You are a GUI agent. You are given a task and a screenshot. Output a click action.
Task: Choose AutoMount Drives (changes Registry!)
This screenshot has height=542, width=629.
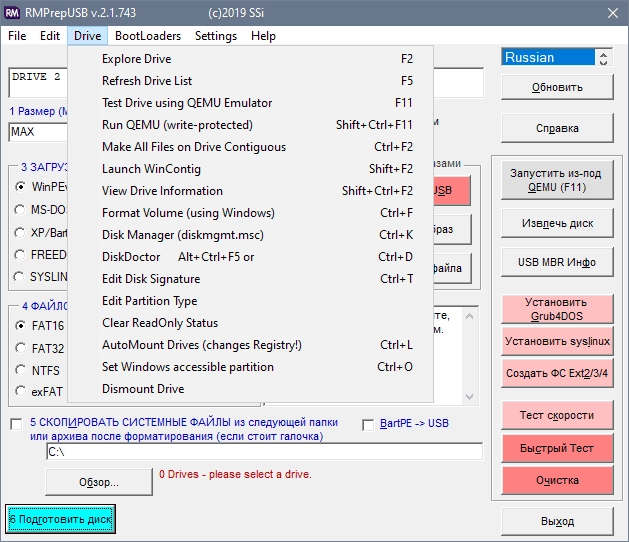point(251,345)
